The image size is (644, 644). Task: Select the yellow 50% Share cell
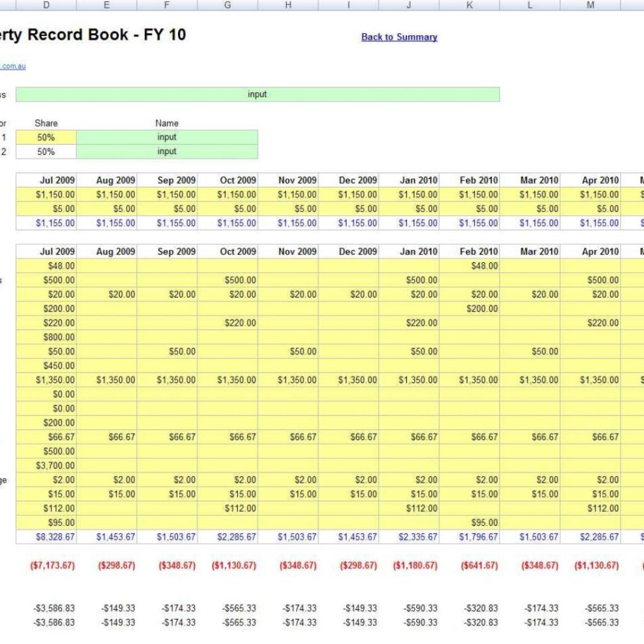pyautogui.click(x=46, y=137)
